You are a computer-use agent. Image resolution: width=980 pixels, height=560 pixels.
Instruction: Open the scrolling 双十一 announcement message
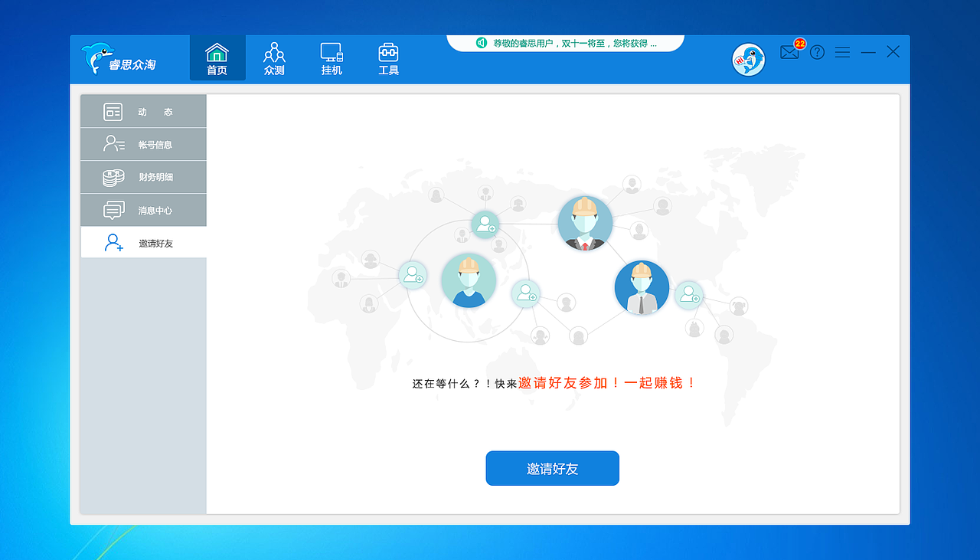click(567, 42)
